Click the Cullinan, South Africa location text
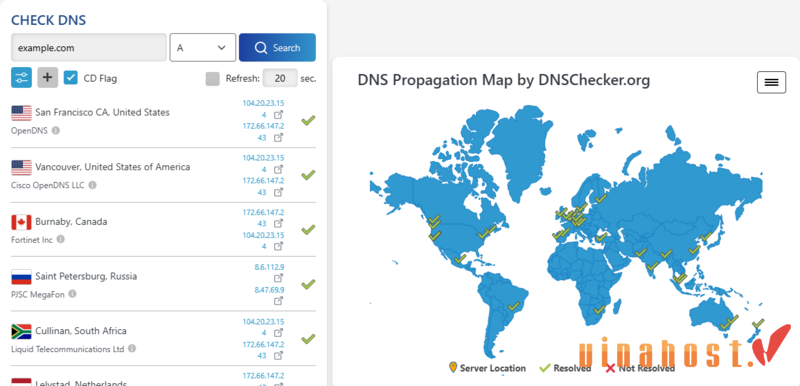The height and width of the screenshot is (386, 800). click(81, 331)
